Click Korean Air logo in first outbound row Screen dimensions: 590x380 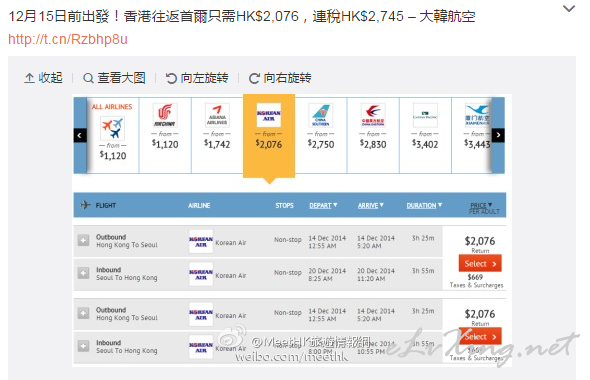(201, 242)
